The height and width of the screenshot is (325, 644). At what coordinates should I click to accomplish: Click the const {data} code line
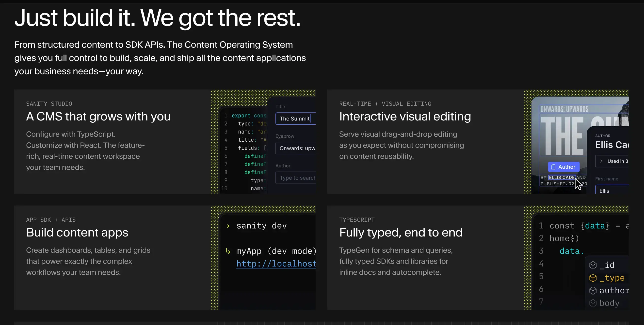(589, 226)
